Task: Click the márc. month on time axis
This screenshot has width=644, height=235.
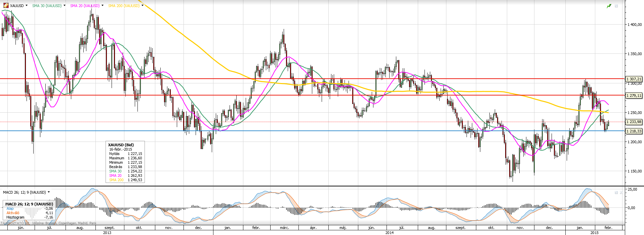Action: [x=284, y=228]
